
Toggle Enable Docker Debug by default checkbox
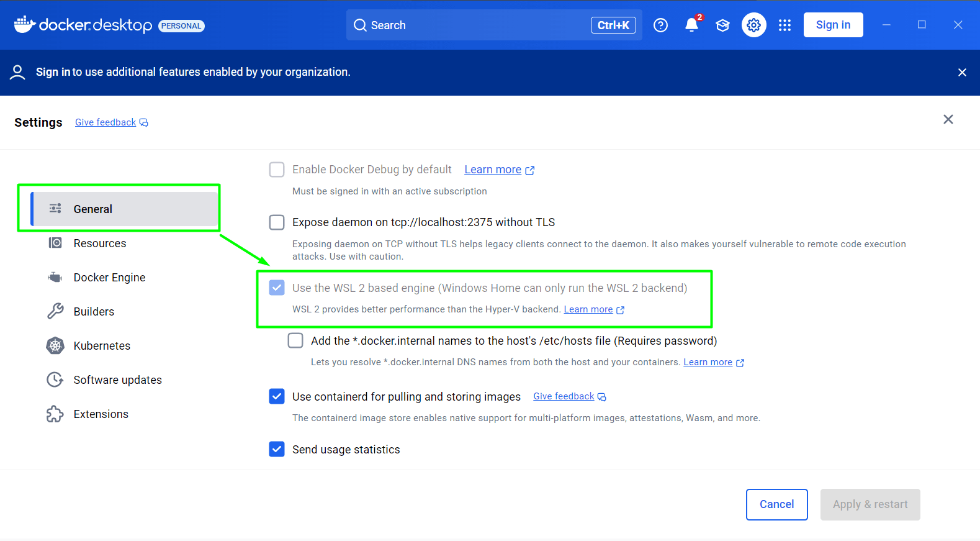click(x=277, y=170)
